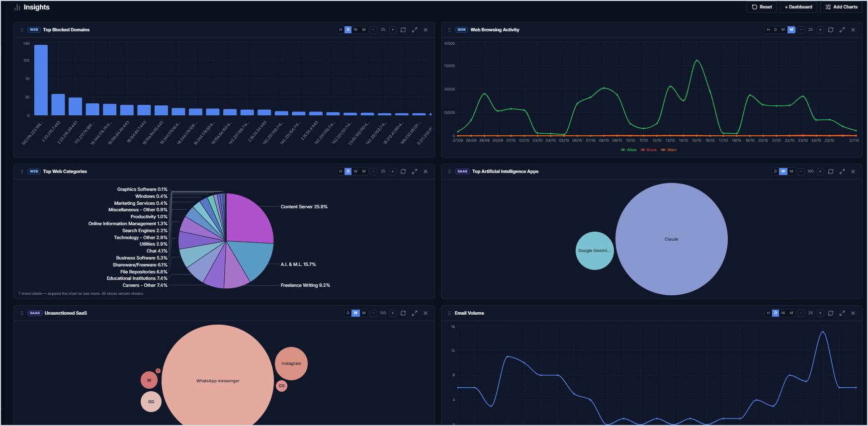The image size is (868, 426).
Task: Increase Web Browsing Activity item count
Action: pos(820,30)
